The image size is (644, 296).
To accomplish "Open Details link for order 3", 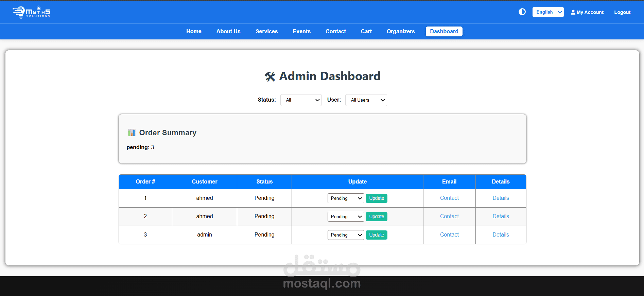I will pos(501,234).
